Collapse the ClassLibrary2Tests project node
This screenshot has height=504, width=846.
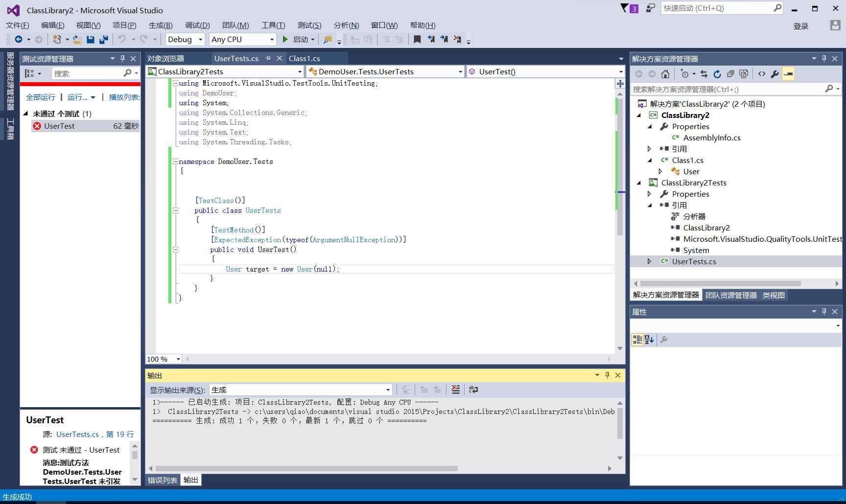[639, 183]
